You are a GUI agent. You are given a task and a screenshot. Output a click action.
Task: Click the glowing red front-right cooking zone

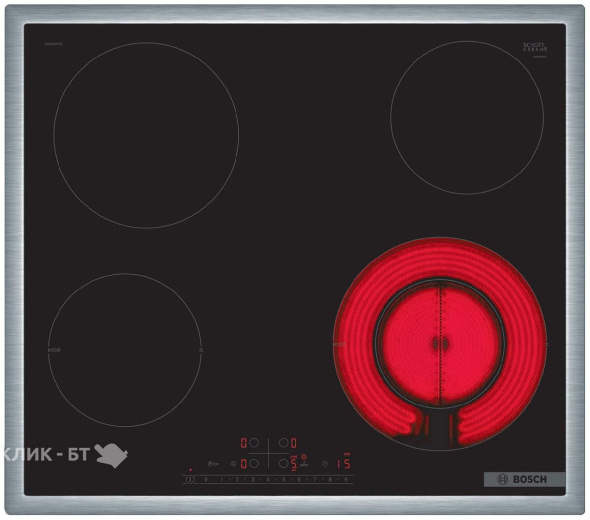tap(440, 343)
